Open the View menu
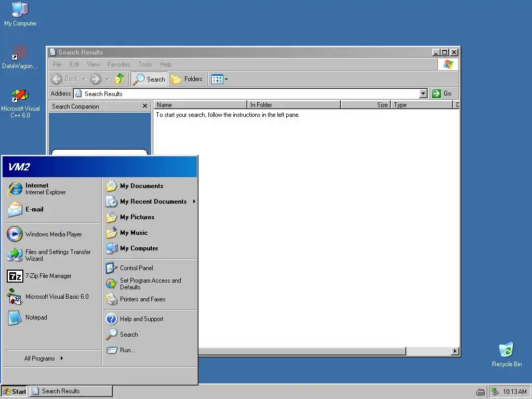The height and width of the screenshot is (399, 532). 94,64
